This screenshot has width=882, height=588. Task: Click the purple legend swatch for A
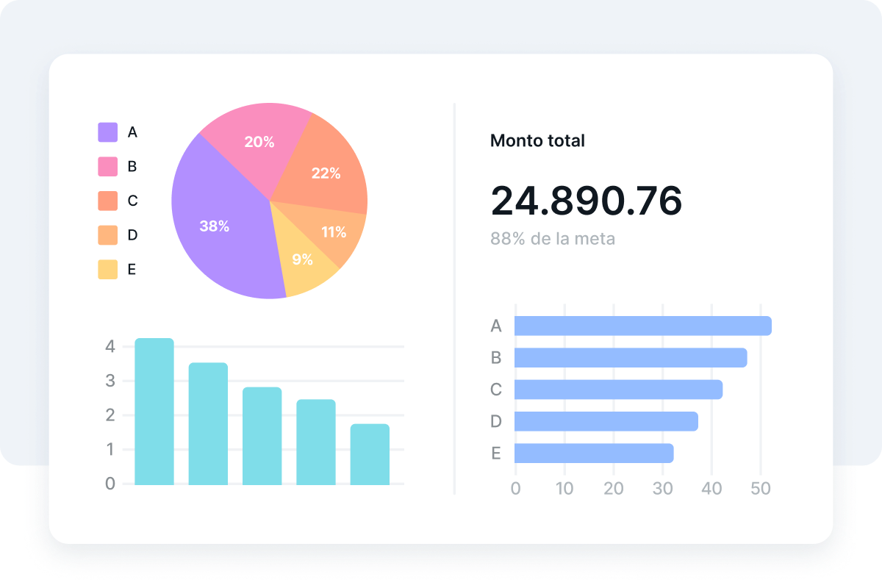108,132
